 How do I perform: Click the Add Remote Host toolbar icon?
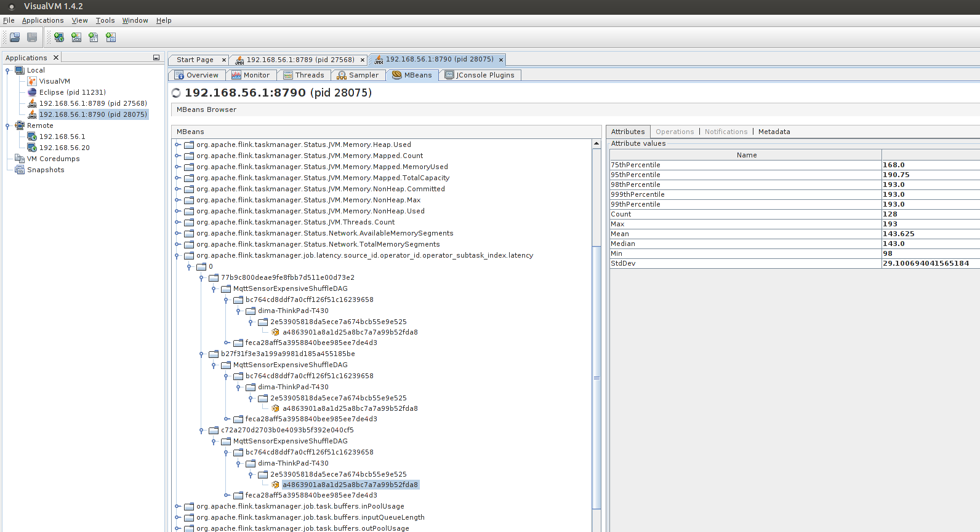[x=59, y=38]
